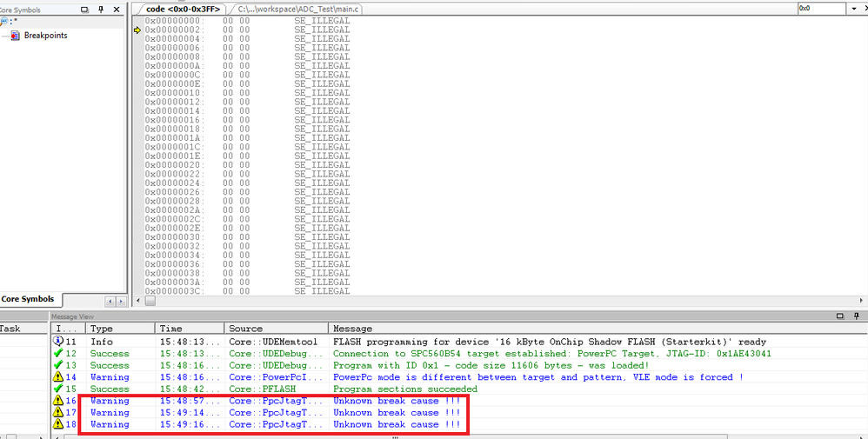
Task: Pin the Core Symbols panel
Action: 101,10
